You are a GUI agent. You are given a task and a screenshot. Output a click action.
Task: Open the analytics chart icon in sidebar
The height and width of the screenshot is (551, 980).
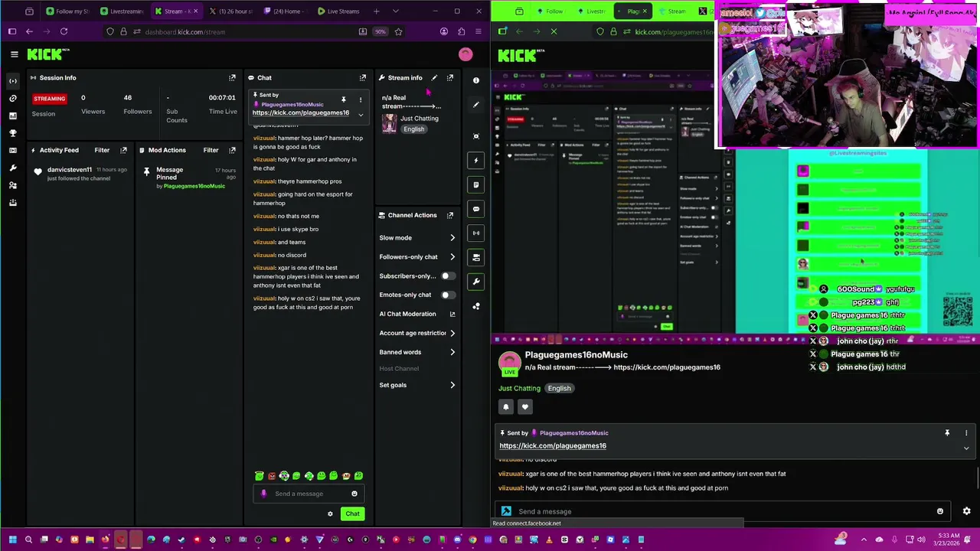13,116
